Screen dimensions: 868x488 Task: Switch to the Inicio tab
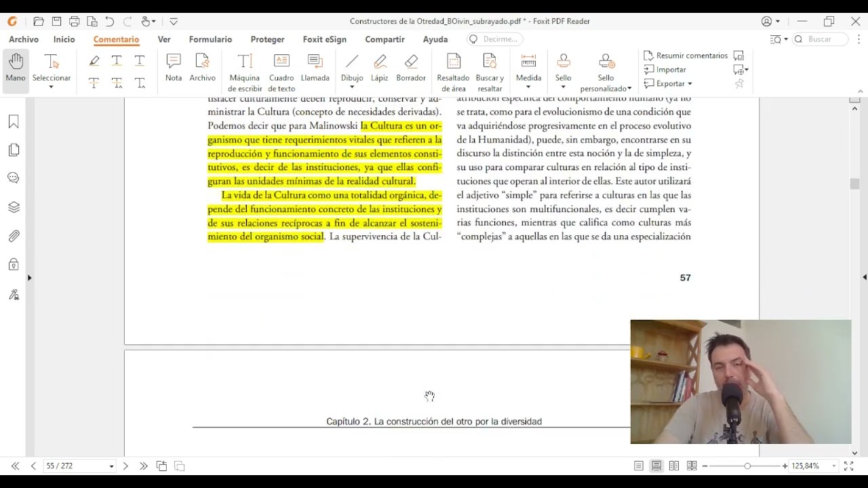(64, 39)
